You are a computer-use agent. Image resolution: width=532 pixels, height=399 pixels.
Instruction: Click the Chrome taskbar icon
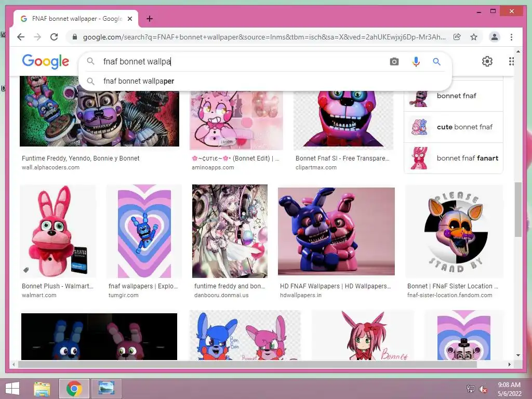[x=74, y=389]
